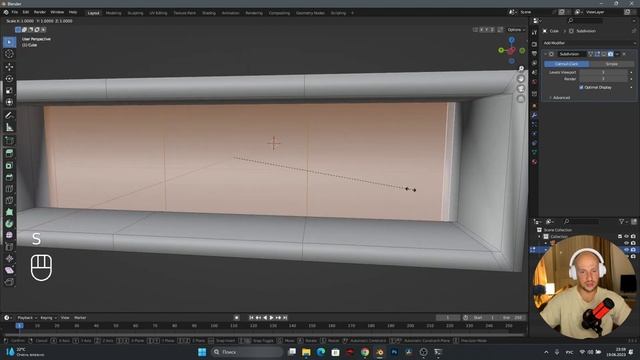Select the Rip Region tool

pyautogui.click(x=9, y=282)
